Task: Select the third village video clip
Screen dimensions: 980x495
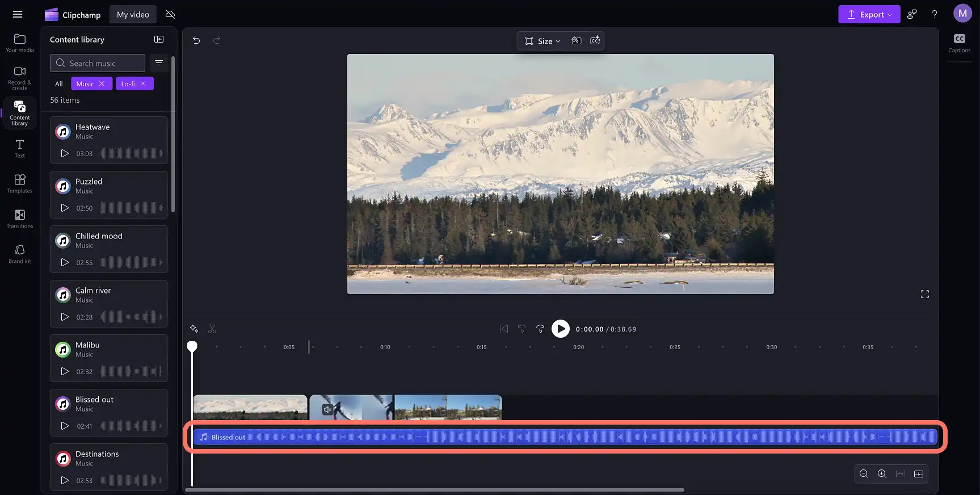Action: [x=448, y=408]
